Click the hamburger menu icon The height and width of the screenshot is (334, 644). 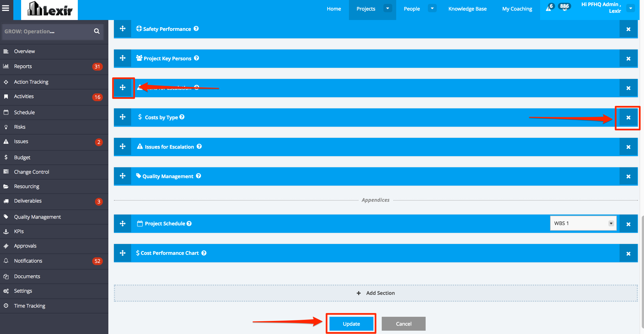click(6, 8)
